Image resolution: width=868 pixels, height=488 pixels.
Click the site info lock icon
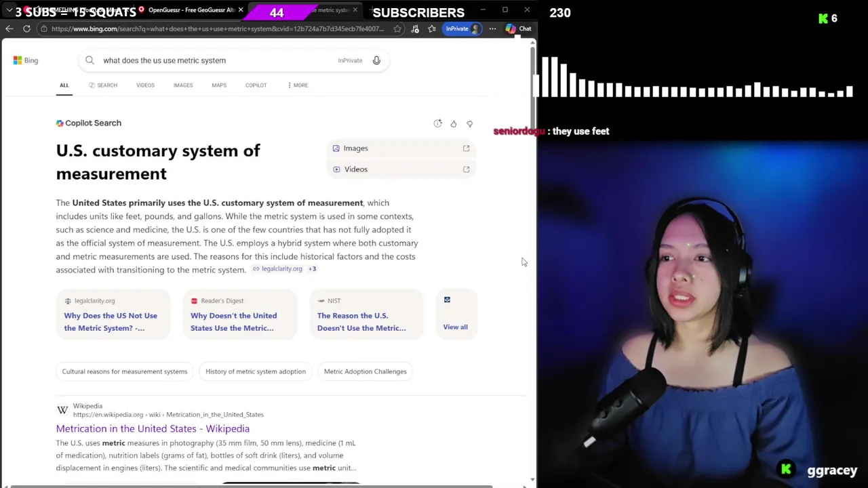[x=43, y=28]
